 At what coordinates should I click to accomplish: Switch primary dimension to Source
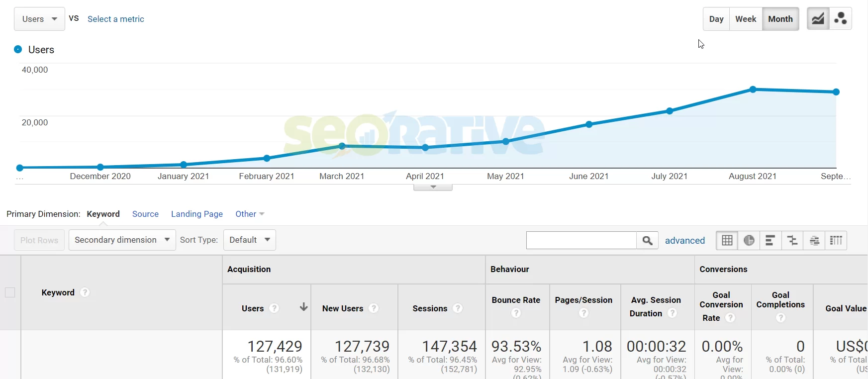[x=145, y=214]
